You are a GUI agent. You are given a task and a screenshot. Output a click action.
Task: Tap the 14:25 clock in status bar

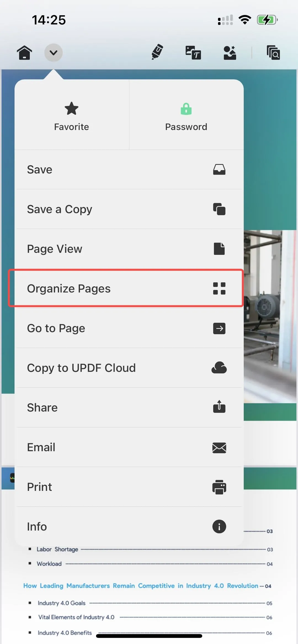pos(49,20)
